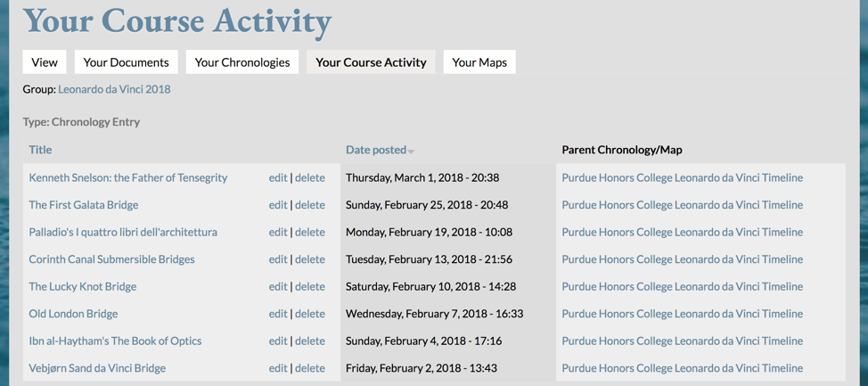868x386 pixels.
Task: Sort by Date posted column header
Action: 376,150
